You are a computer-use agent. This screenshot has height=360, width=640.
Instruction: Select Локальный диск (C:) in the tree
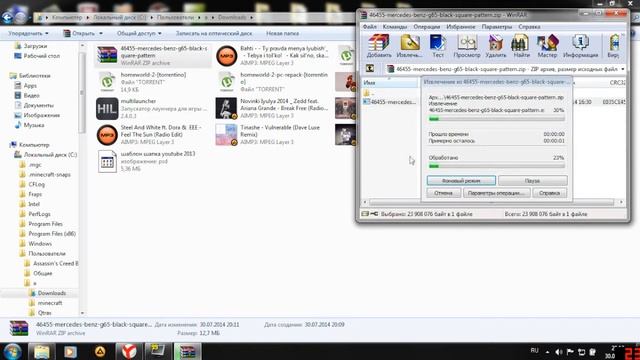point(50,155)
